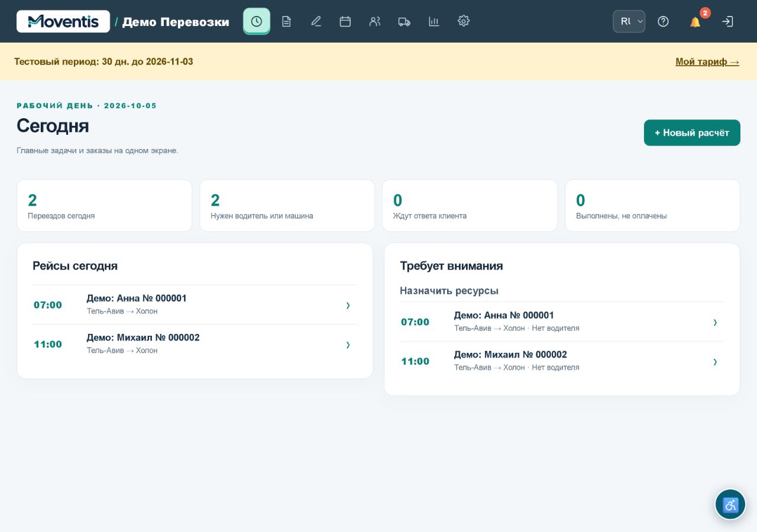Expand chevron for Анна № 000001 in Требует внимания
The image size is (757, 532).
715,322
